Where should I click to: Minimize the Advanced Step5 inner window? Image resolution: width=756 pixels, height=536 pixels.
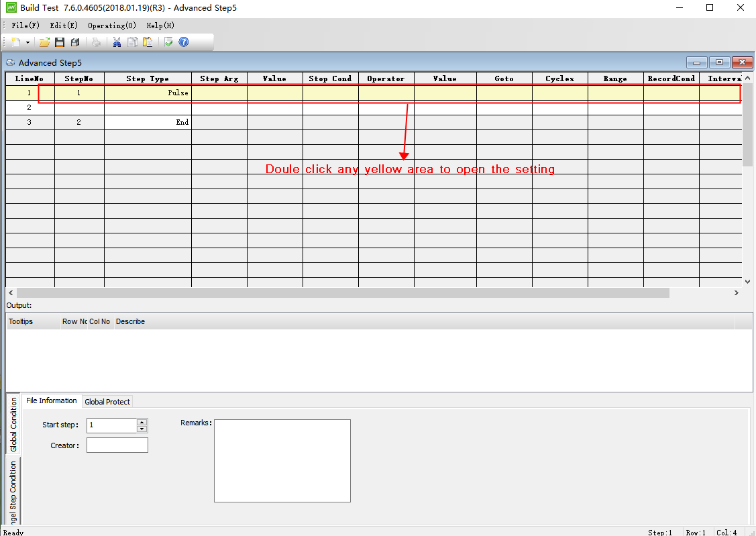tap(697, 62)
